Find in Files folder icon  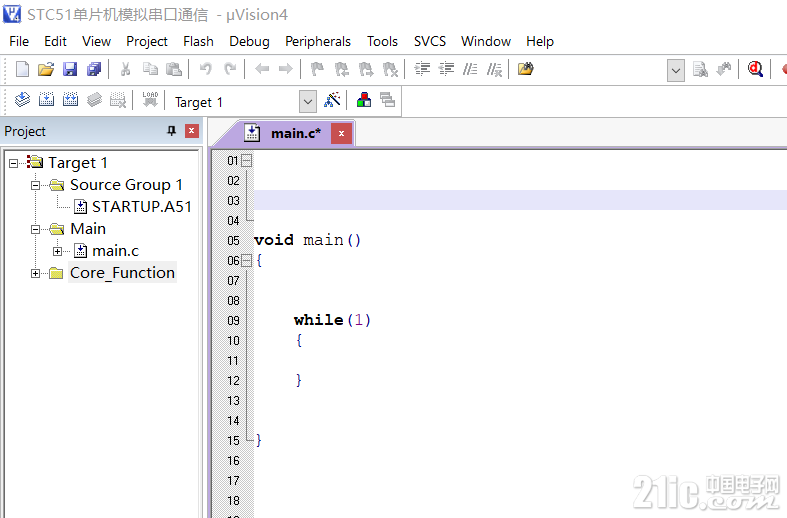(x=526, y=69)
